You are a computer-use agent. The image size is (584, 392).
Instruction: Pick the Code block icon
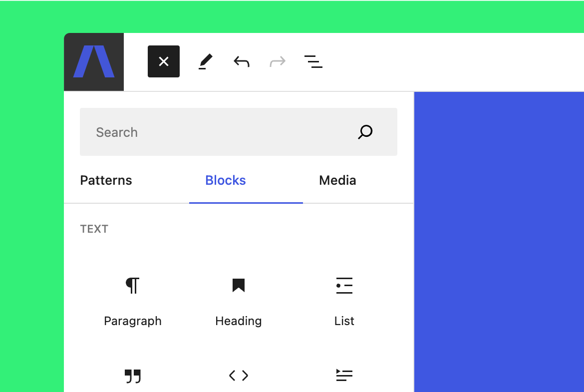point(239,376)
